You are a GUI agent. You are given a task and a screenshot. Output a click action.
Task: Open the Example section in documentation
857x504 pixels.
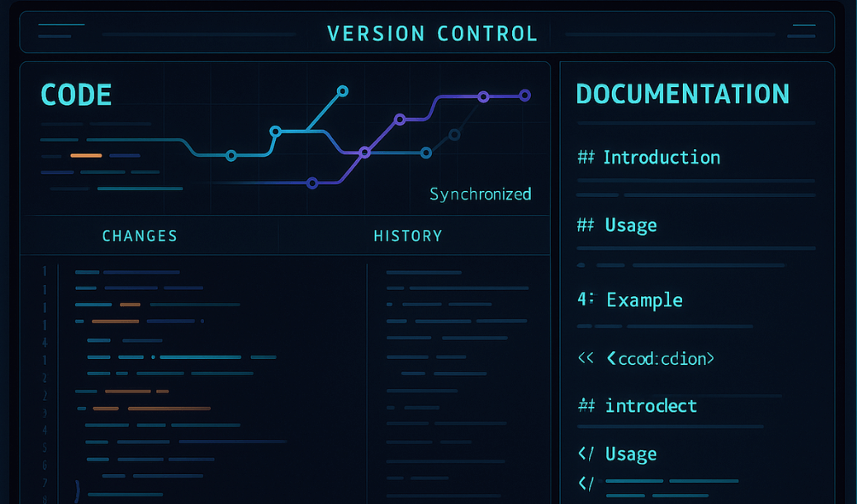644,300
